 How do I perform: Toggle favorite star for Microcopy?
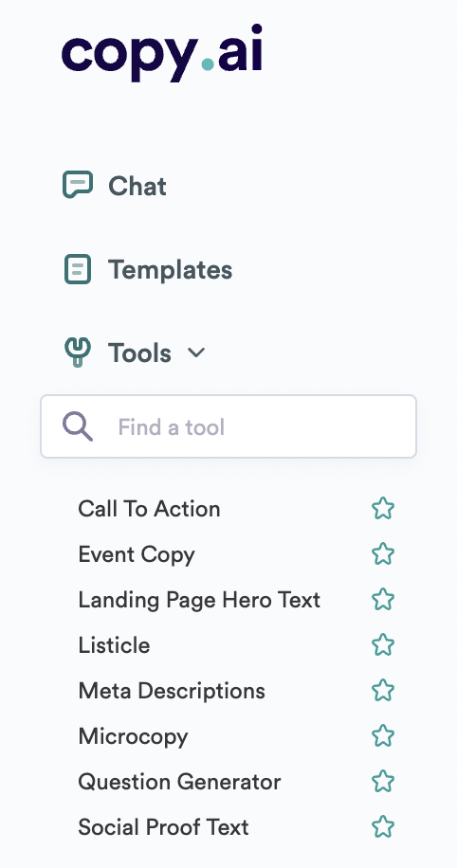click(x=383, y=736)
